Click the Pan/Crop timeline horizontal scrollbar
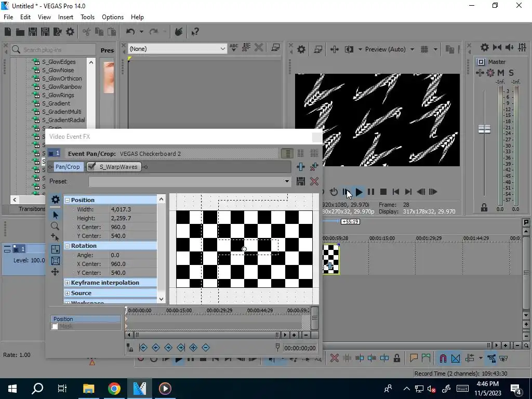This screenshot has width=532, height=399. coord(206,335)
